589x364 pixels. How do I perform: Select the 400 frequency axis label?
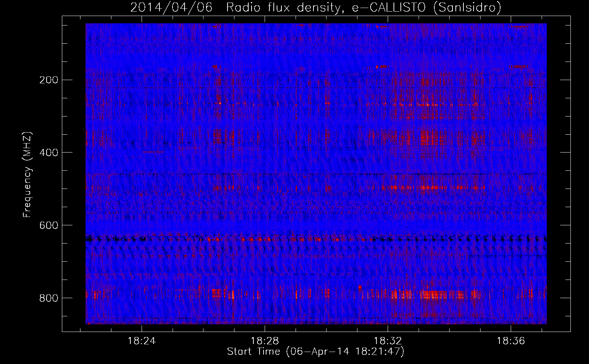tap(48, 153)
